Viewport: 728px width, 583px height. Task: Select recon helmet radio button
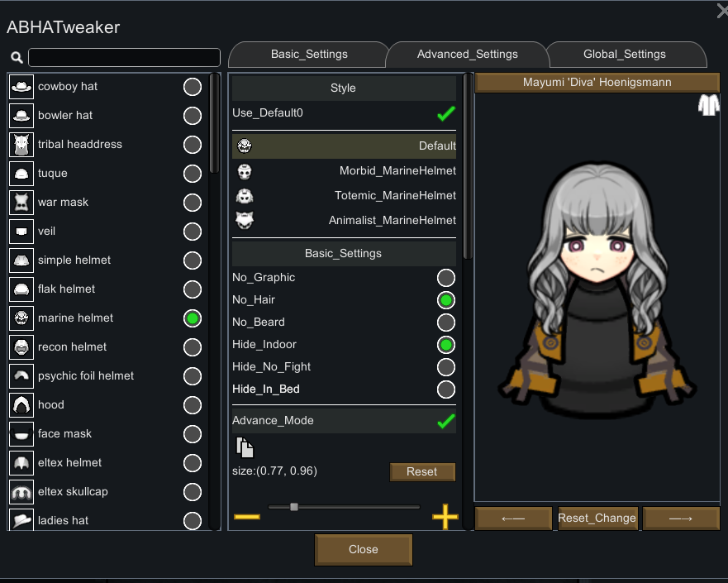tap(193, 347)
